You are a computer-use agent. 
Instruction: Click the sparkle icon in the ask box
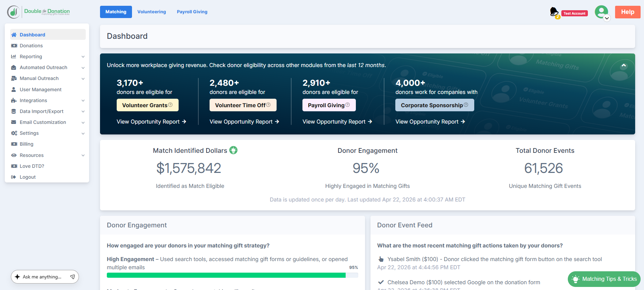coord(17,277)
